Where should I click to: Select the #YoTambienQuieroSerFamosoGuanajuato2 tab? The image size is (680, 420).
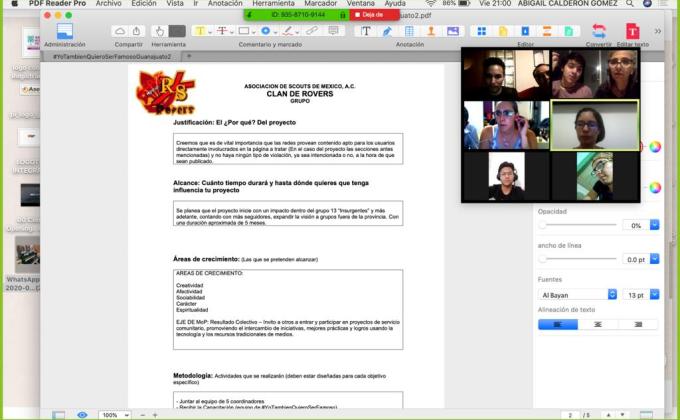tap(112, 56)
